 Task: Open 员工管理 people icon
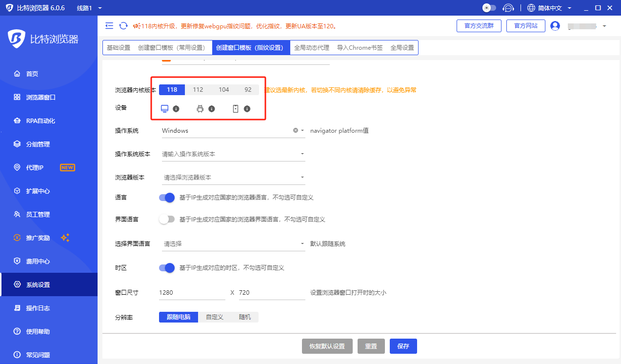17,215
